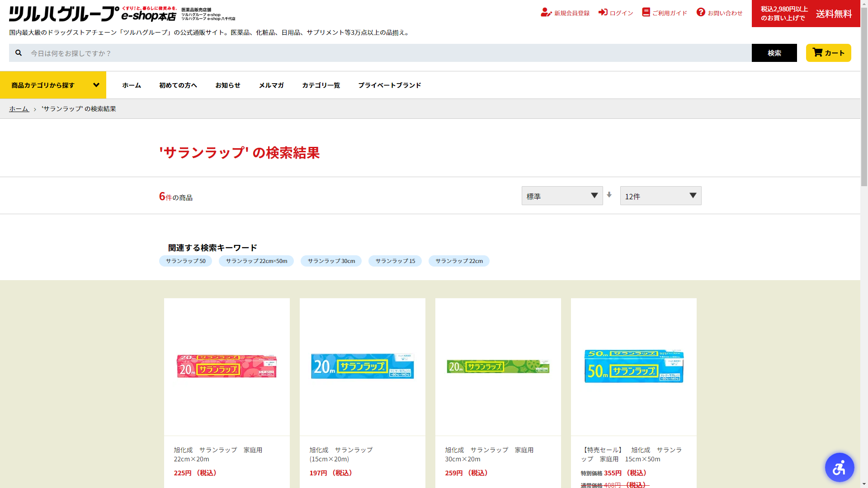The image size is (868, 488).
Task: Go to the メルマガ menu item
Action: tap(271, 85)
